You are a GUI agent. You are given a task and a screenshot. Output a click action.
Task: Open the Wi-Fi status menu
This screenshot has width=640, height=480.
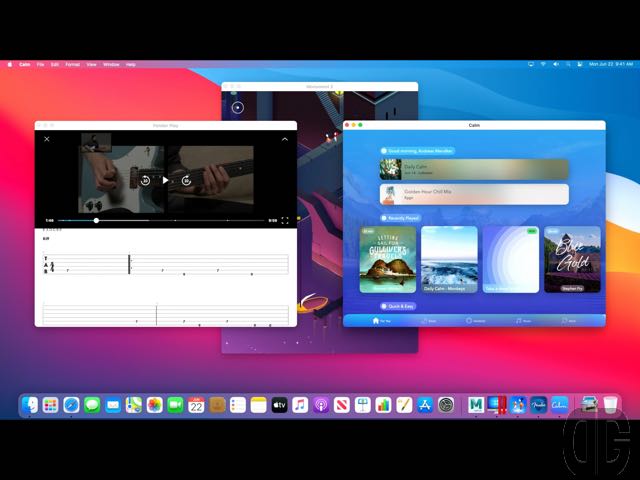point(543,64)
